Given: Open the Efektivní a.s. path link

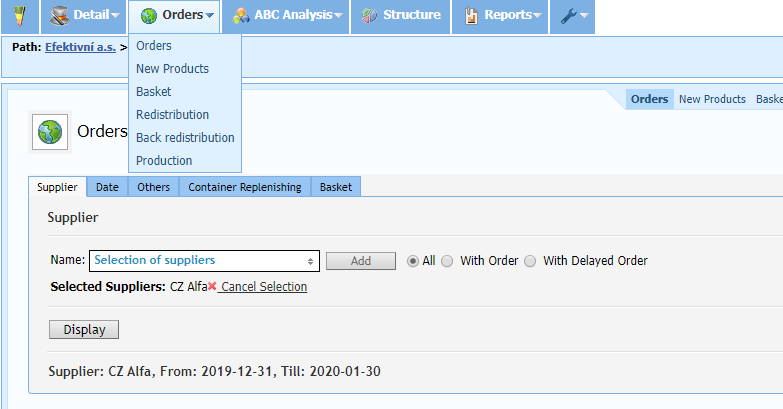Looking at the screenshot, I should pyautogui.click(x=80, y=47).
